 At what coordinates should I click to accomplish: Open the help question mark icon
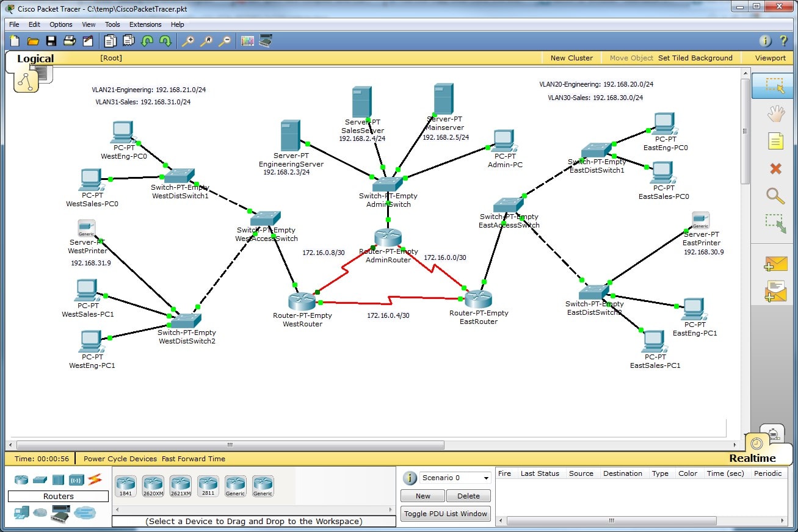pyautogui.click(x=783, y=41)
